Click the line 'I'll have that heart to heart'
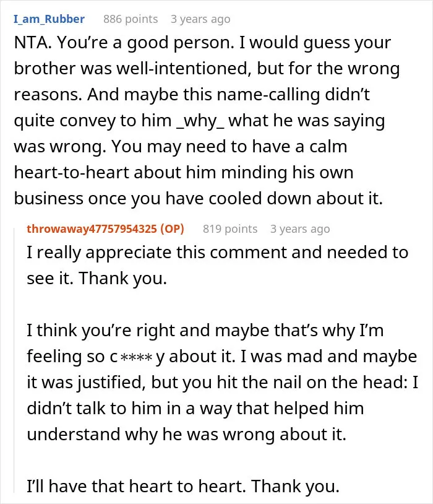 click(136, 486)
